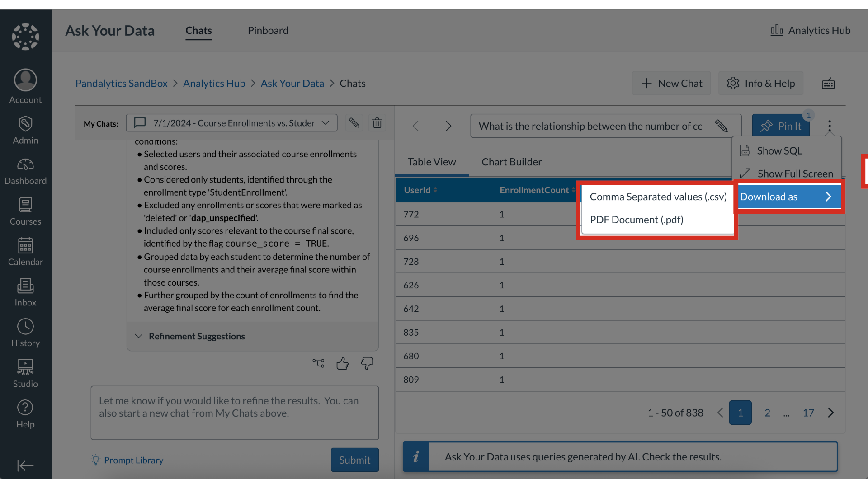Give thumbs up to the response

pyautogui.click(x=343, y=363)
